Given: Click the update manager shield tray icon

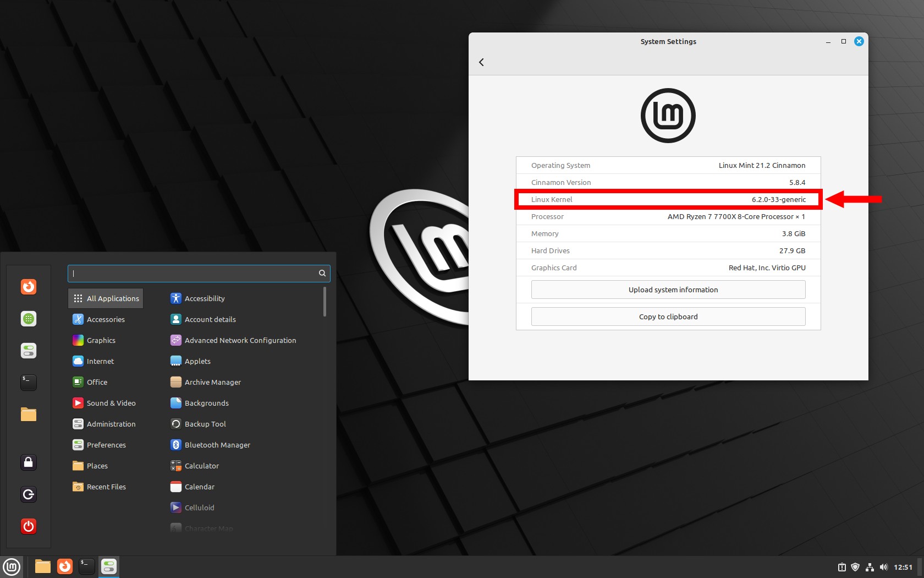Looking at the screenshot, I should [855, 567].
